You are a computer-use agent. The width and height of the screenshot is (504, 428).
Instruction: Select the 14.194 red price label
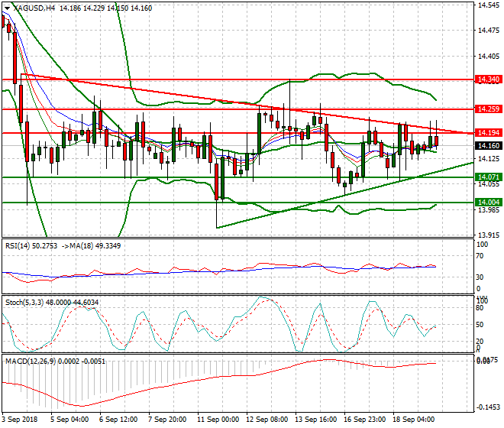coord(489,132)
